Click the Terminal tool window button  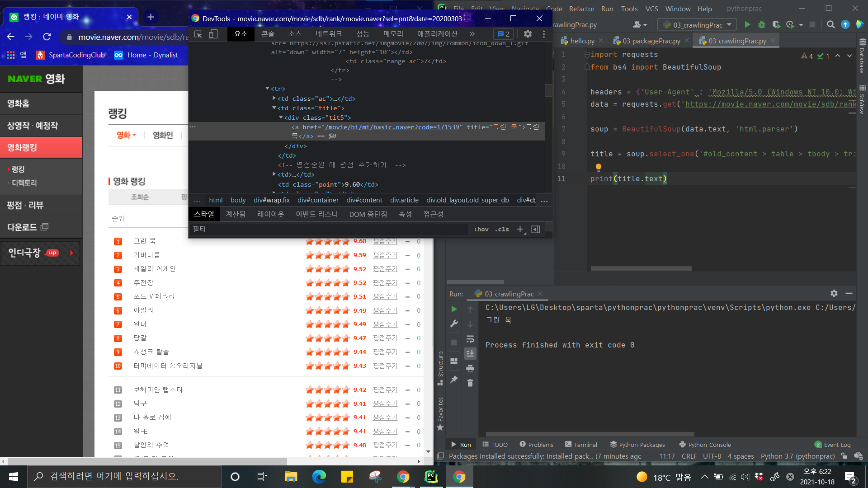click(x=581, y=445)
